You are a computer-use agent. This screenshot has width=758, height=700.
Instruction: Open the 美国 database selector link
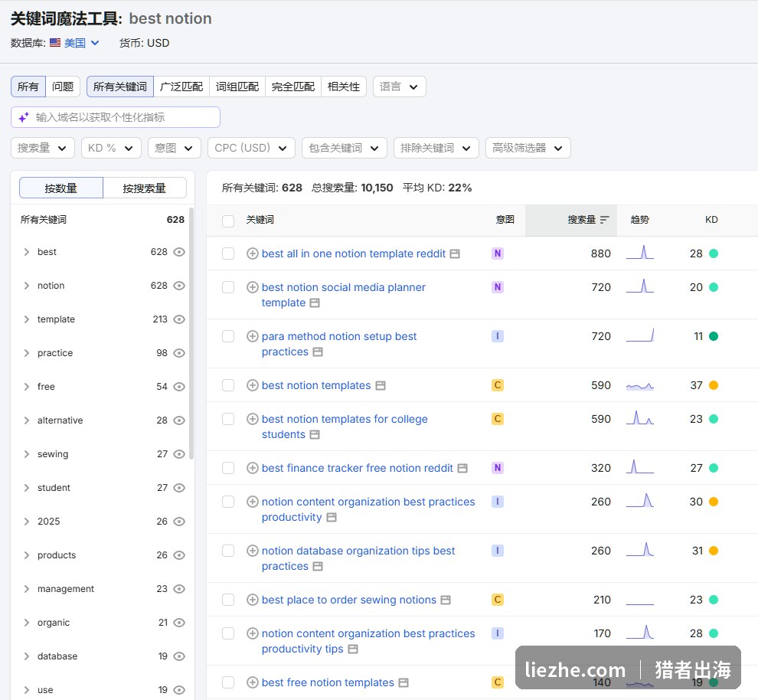coord(81,43)
